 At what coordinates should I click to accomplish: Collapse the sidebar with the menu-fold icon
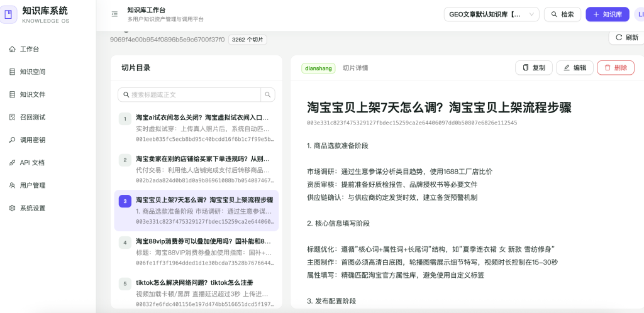(x=114, y=14)
